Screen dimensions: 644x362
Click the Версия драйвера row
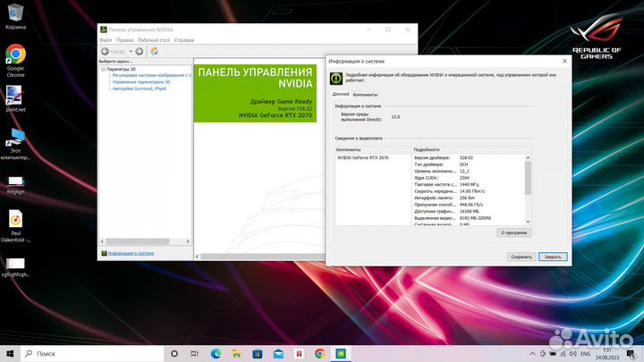[x=468, y=157]
